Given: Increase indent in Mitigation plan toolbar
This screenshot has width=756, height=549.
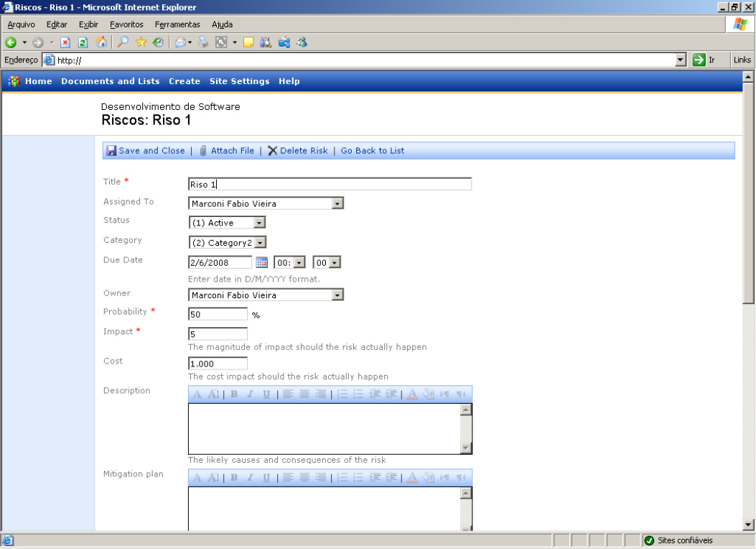Looking at the screenshot, I should 391,478.
